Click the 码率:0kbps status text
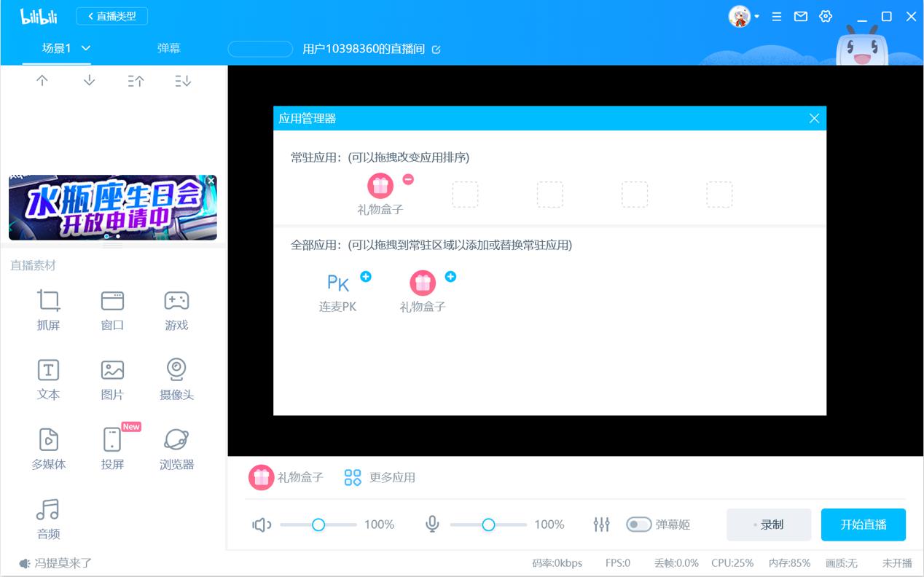 [557, 563]
